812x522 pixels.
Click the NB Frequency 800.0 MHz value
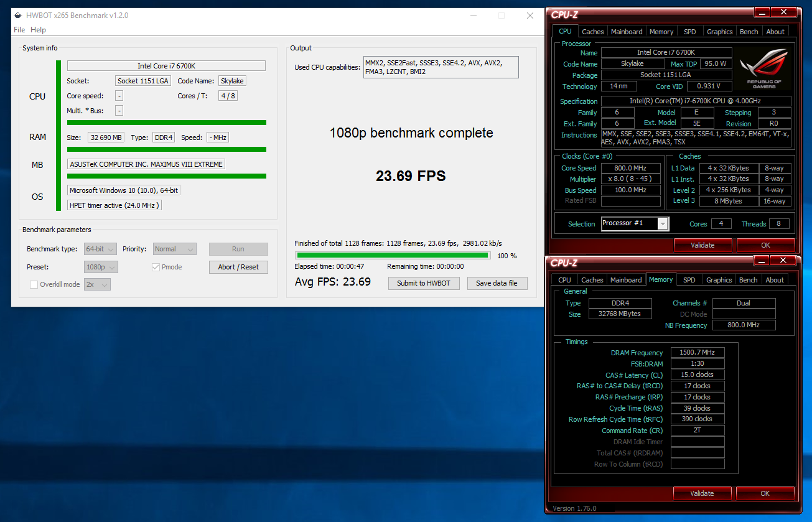pyautogui.click(x=744, y=325)
